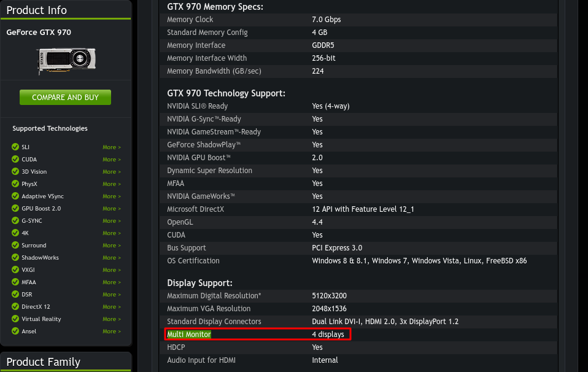This screenshot has height=372, width=588.
Task: Open the More link for ShadowWorks
Action: (x=112, y=258)
